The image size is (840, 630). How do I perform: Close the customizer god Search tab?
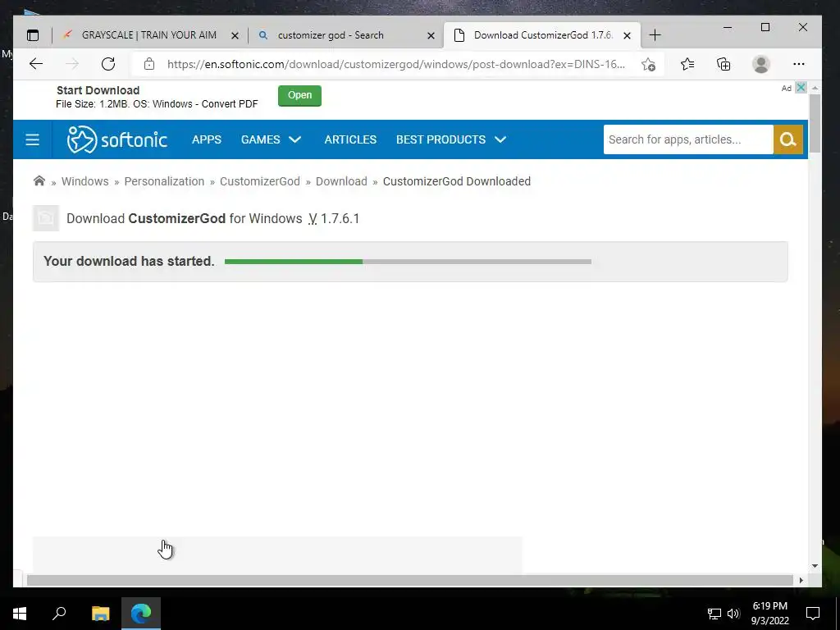[x=431, y=36]
